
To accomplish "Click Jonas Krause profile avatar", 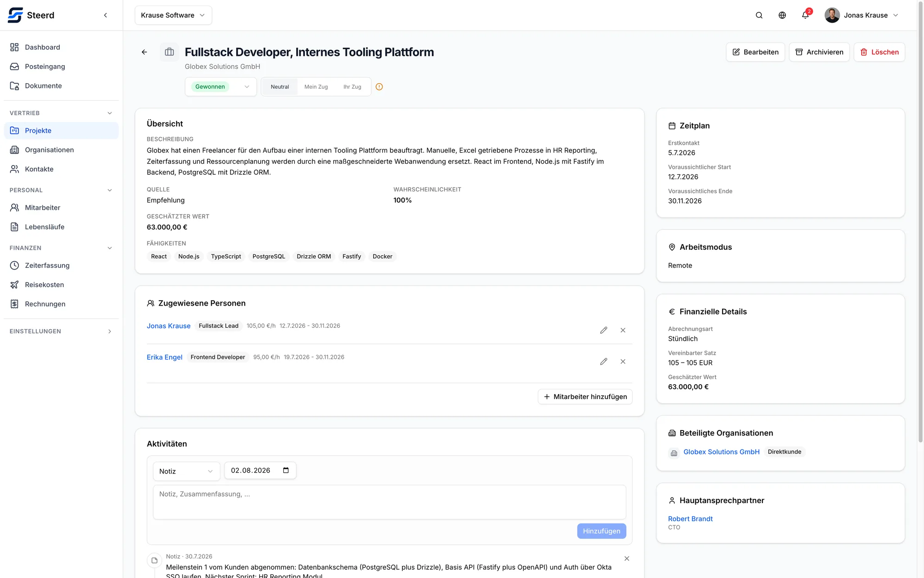I will click(x=832, y=15).
